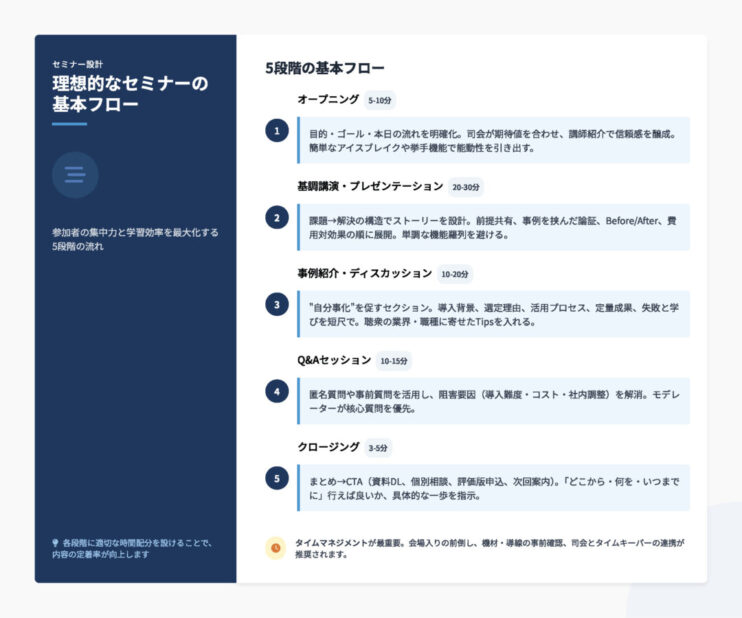Click the Q&Aセッション heading

pos(333,360)
